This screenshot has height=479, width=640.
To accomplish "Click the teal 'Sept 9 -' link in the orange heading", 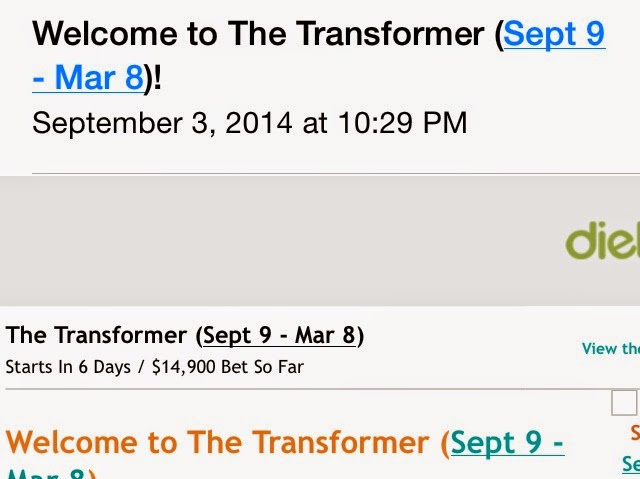I will [507, 442].
